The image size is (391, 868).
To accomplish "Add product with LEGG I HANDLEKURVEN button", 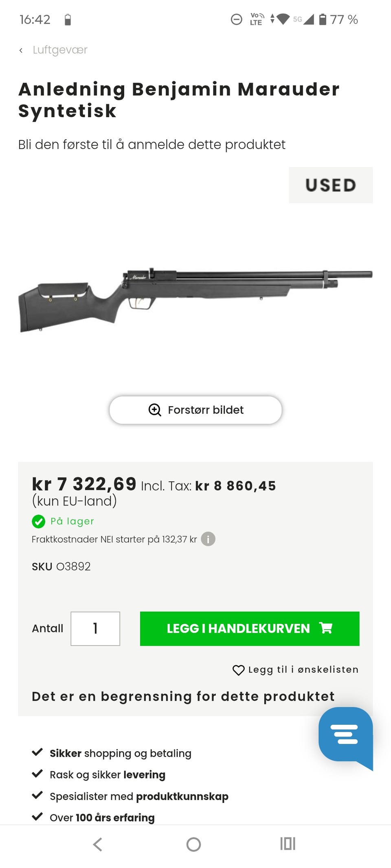I will 250,629.
